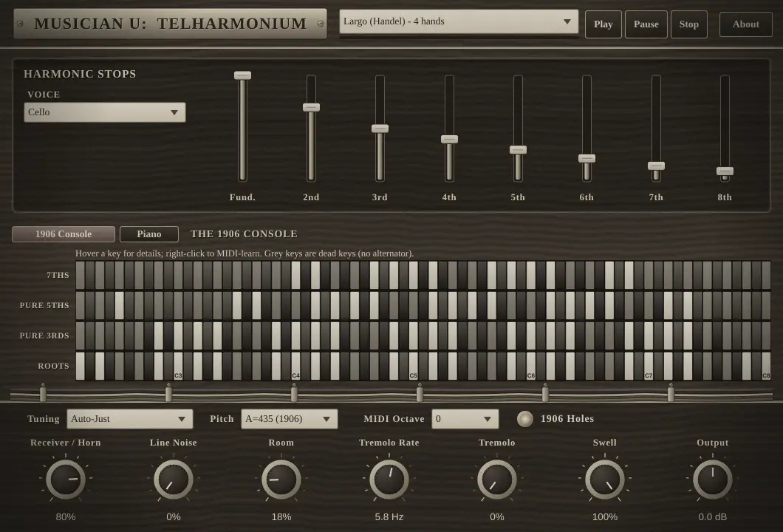Click the Line Noise knob

point(174,479)
